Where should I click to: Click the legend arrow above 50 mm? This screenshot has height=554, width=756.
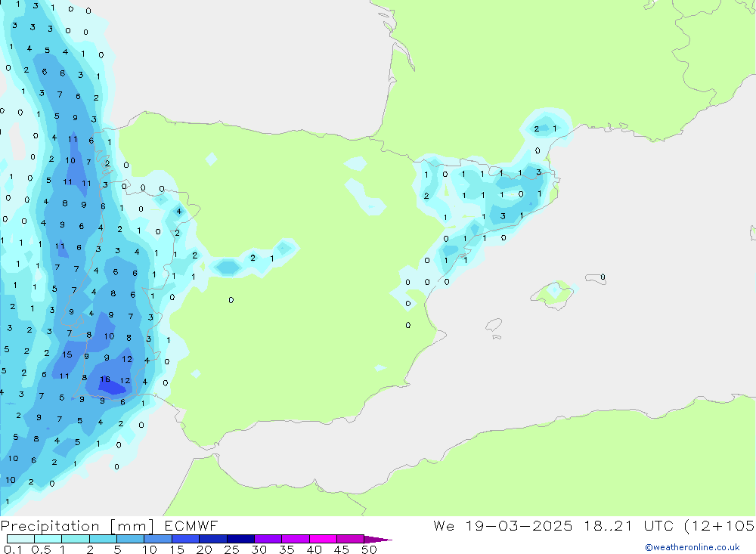pyautogui.click(x=377, y=540)
